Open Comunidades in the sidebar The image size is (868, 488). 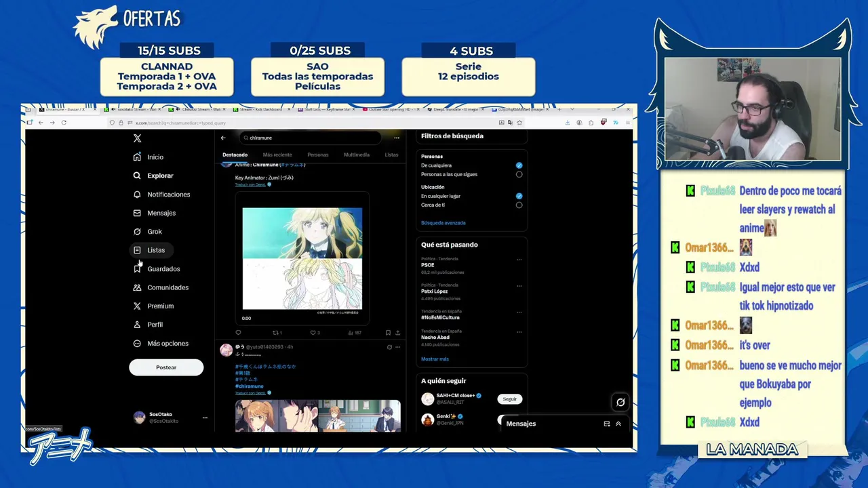pyautogui.click(x=161, y=287)
